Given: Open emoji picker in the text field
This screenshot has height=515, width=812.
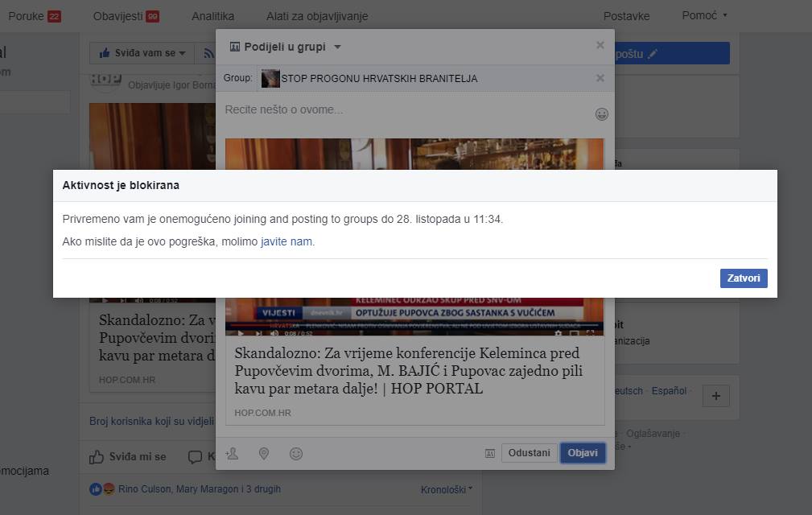Looking at the screenshot, I should [x=601, y=114].
